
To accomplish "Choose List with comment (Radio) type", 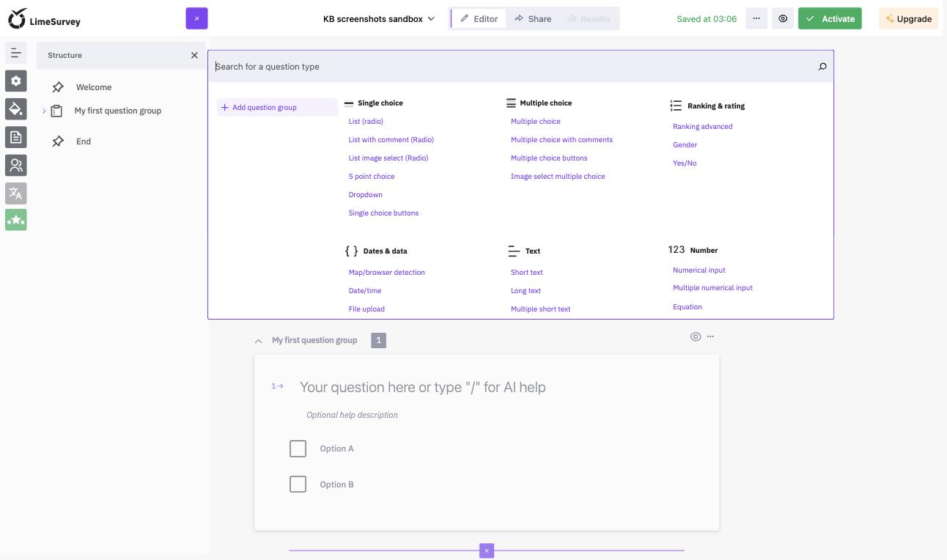I will pos(391,140).
